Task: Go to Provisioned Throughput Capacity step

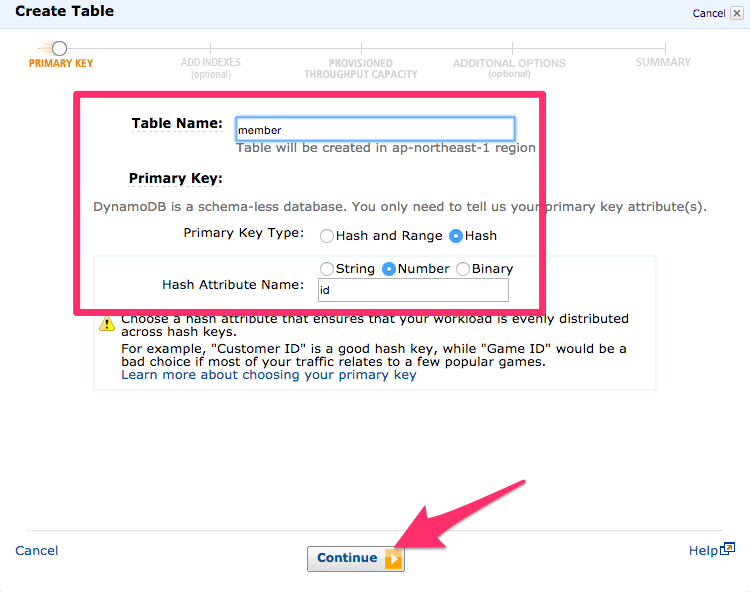Action: point(361,68)
